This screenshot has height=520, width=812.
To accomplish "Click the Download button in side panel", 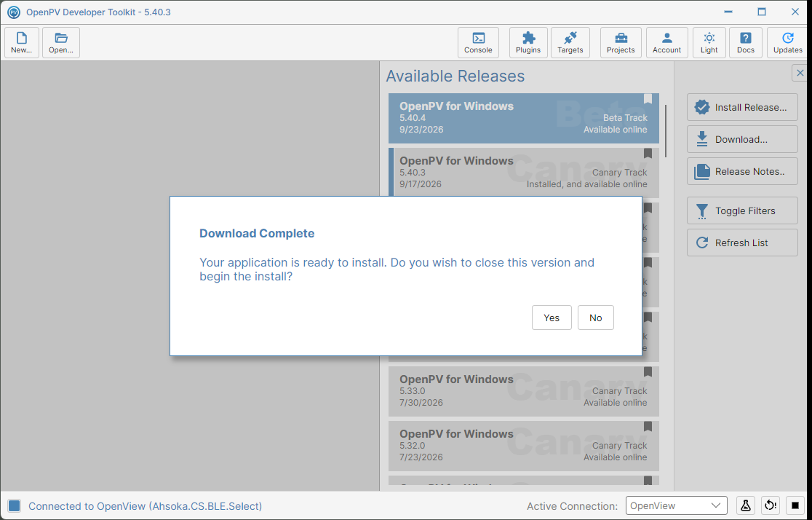I will click(x=742, y=139).
